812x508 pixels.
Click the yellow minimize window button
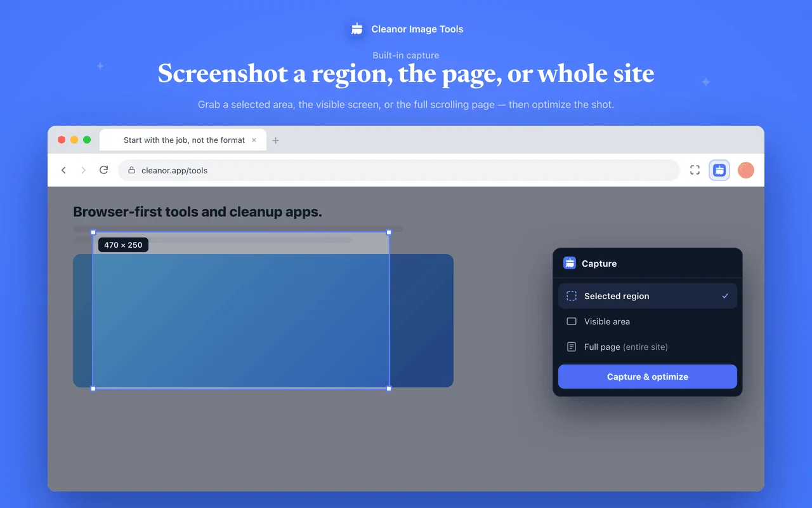[x=74, y=140]
